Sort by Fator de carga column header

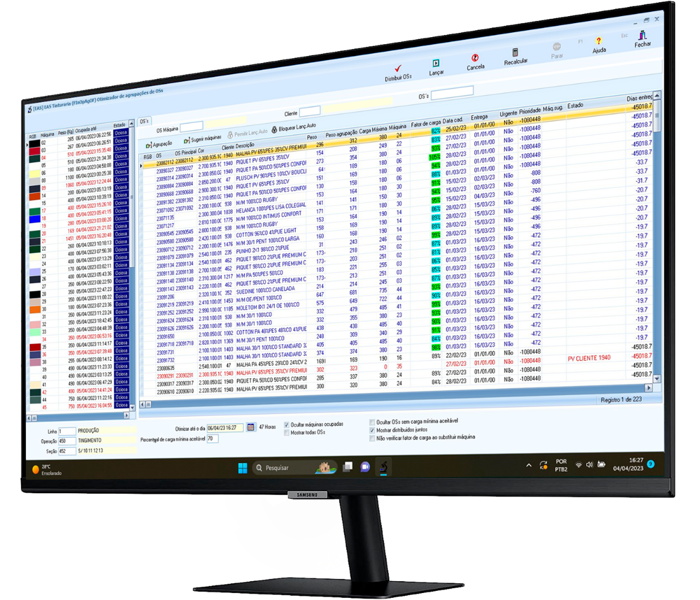(x=425, y=124)
